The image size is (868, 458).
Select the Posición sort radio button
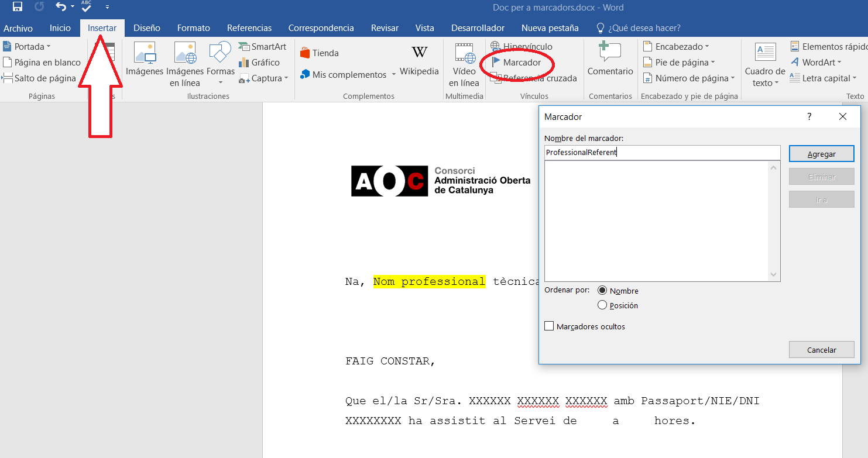[x=602, y=305]
